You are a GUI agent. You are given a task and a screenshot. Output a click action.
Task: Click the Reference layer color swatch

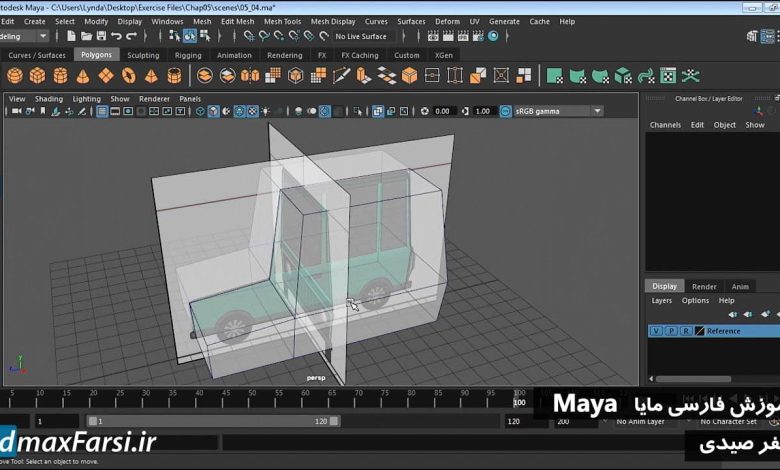click(700, 331)
